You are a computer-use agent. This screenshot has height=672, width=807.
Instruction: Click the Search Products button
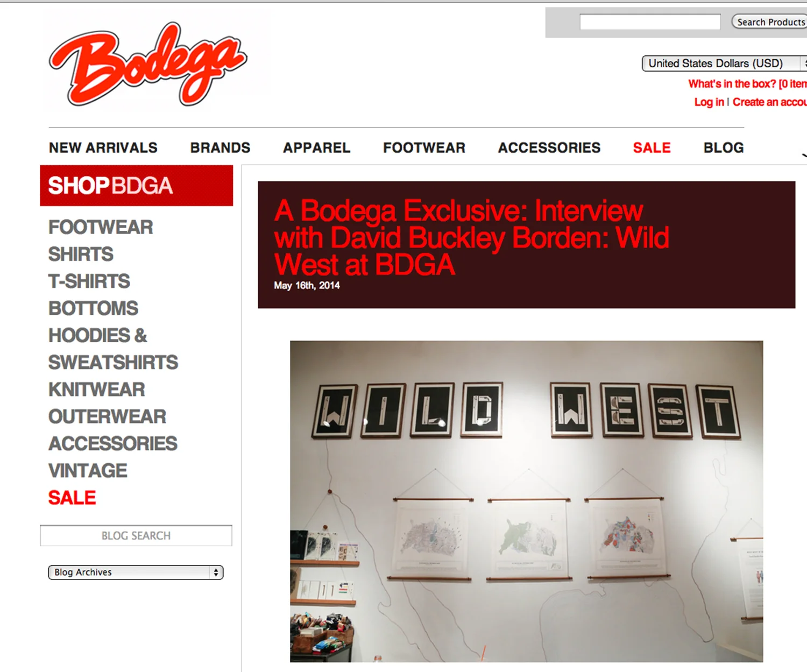[x=769, y=22]
